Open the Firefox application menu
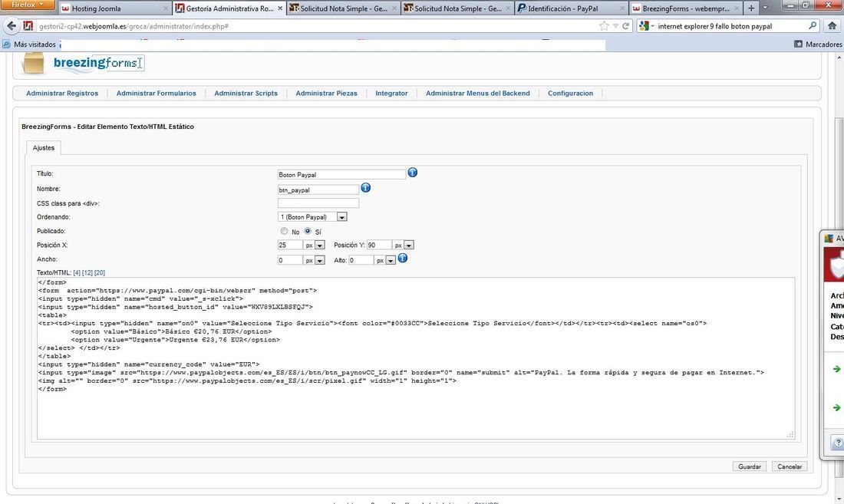Screen dimensions: 844x504 point(27,5)
